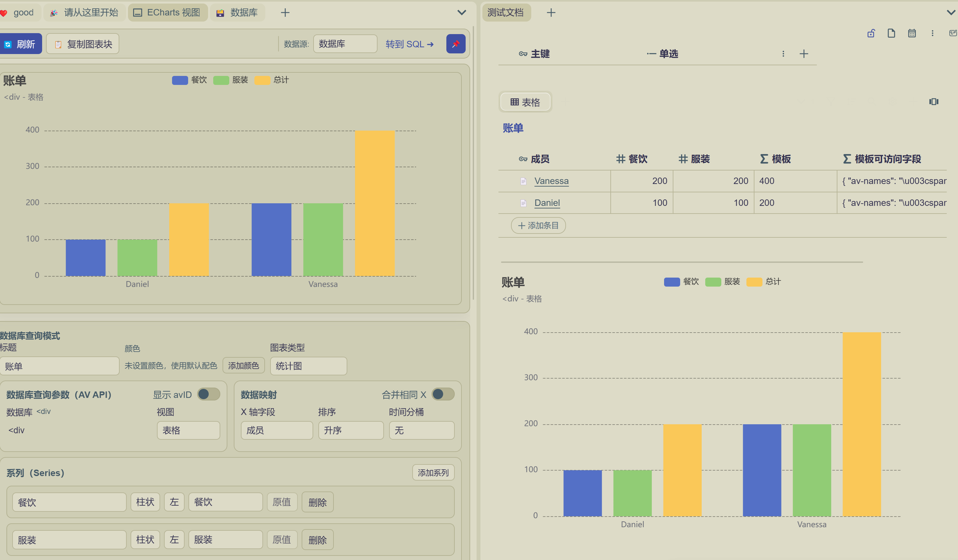The height and width of the screenshot is (560, 958).
Task: Click the column layout icon beside table view
Action: point(934,102)
